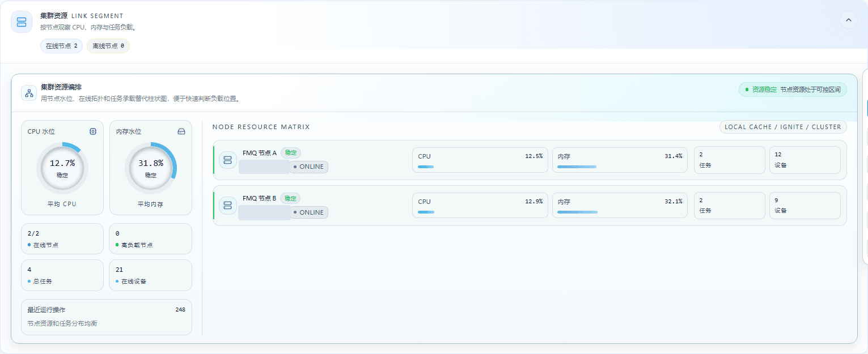
Task: Click the 31.8% memory gauge ring
Action: [151, 168]
